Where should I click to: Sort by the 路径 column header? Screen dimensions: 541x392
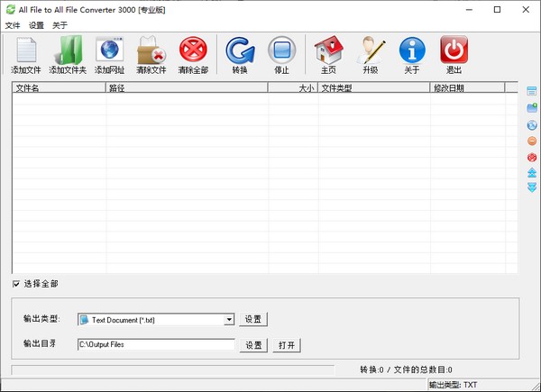tap(187, 88)
